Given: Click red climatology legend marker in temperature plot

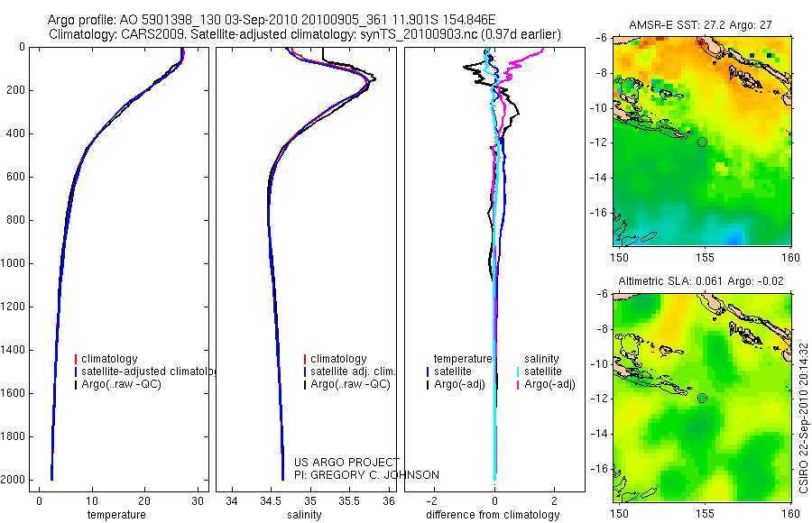Looking at the screenshot, I should (x=76, y=359).
